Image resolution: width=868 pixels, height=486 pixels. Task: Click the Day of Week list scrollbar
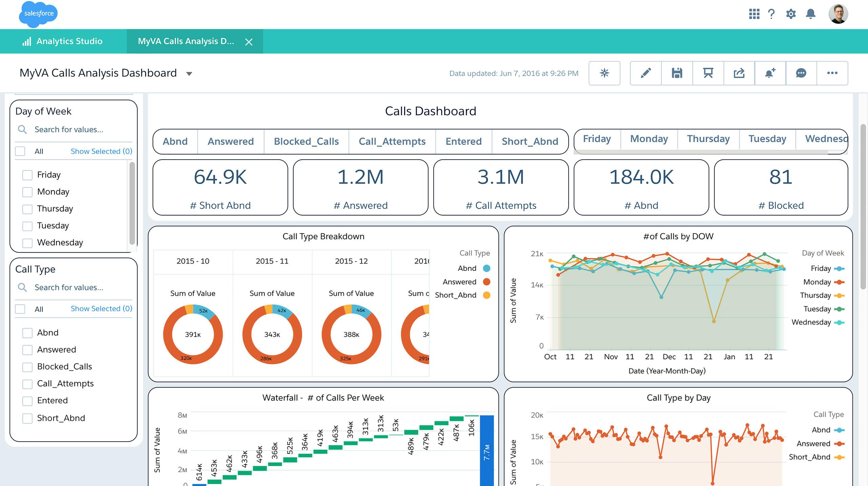pos(132,203)
